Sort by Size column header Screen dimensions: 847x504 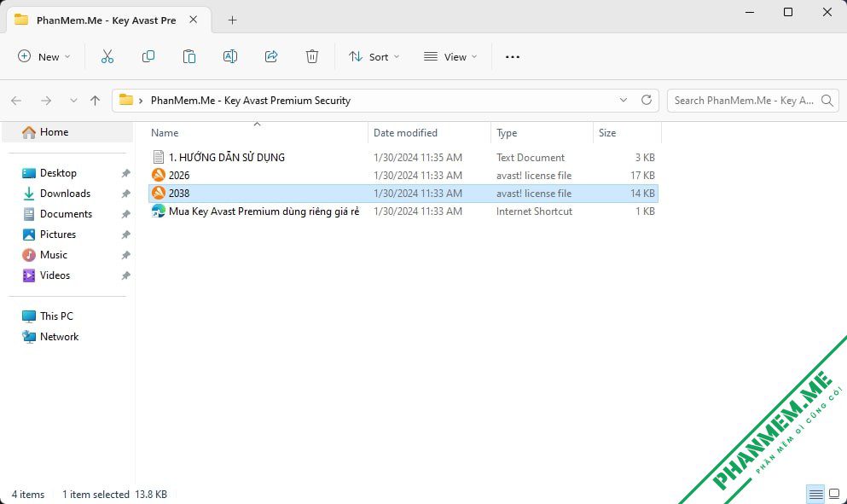pyautogui.click(x=607, y=133)
